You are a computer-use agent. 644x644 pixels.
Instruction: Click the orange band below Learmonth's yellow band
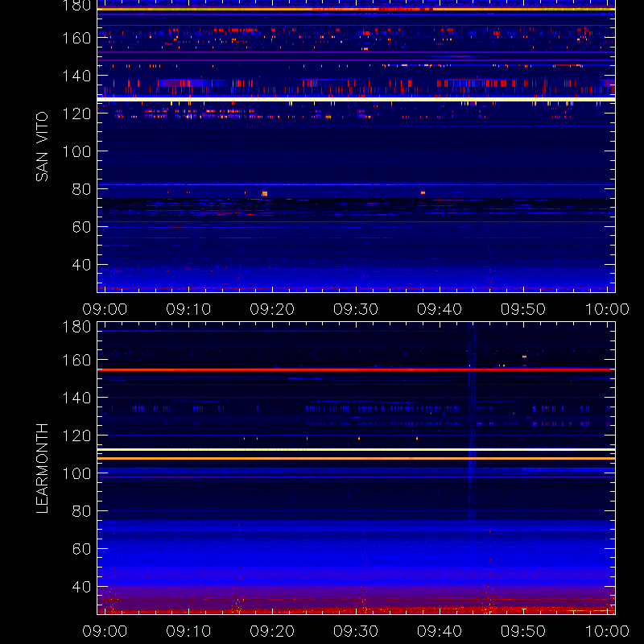point(356,458)
